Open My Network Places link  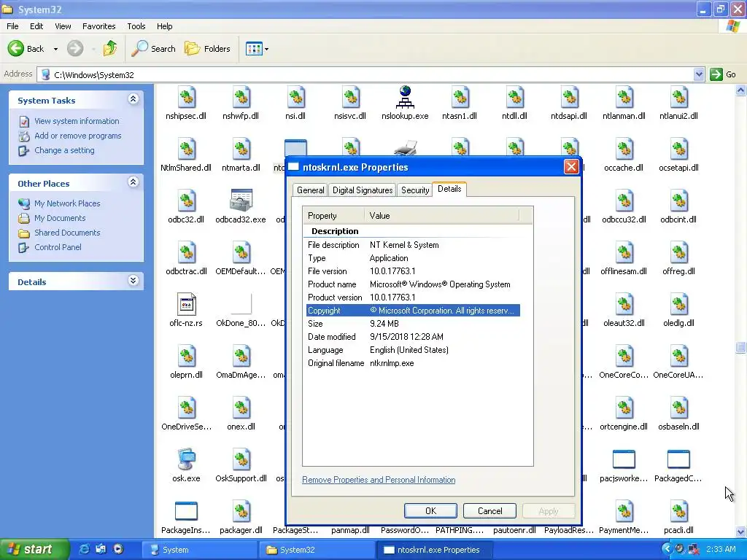pos(67,203)
